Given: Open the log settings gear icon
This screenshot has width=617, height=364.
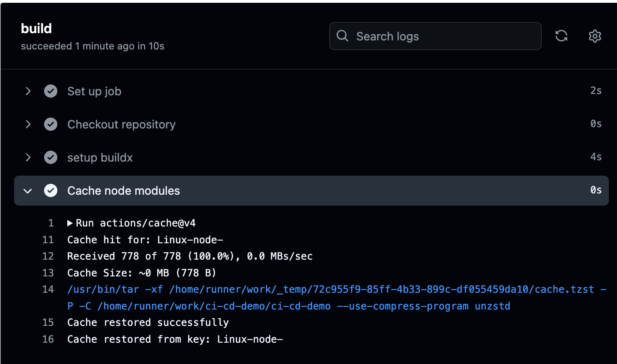Looking at the screenshot, I should (595, 36).
